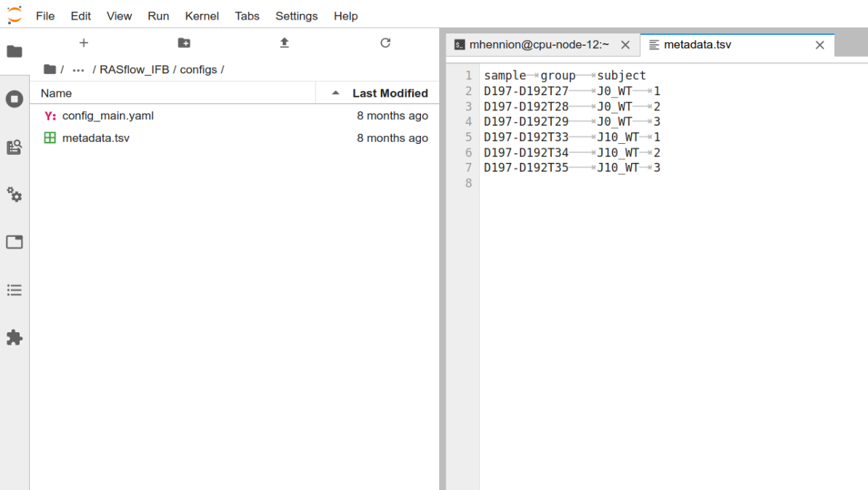This screenshot has height=490, width=868.
Task: Create a new launcher with plus icon
Action: tap(84, 43)
